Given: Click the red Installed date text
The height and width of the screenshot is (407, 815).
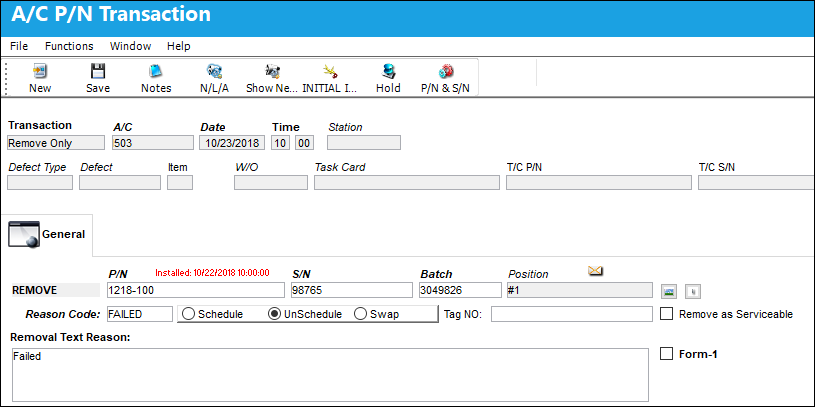Looking at the screenshot, I should click(x=212, y=272).
